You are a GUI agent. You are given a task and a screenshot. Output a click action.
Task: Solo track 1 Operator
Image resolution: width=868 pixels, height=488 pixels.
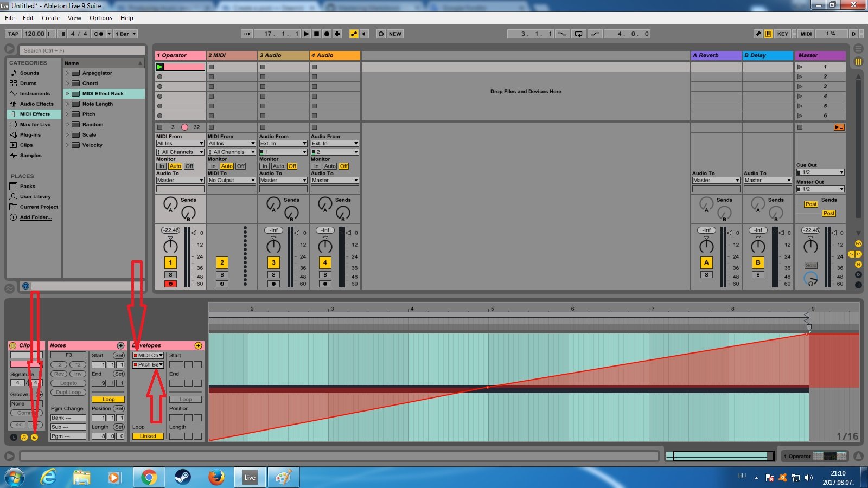[170, 275]
